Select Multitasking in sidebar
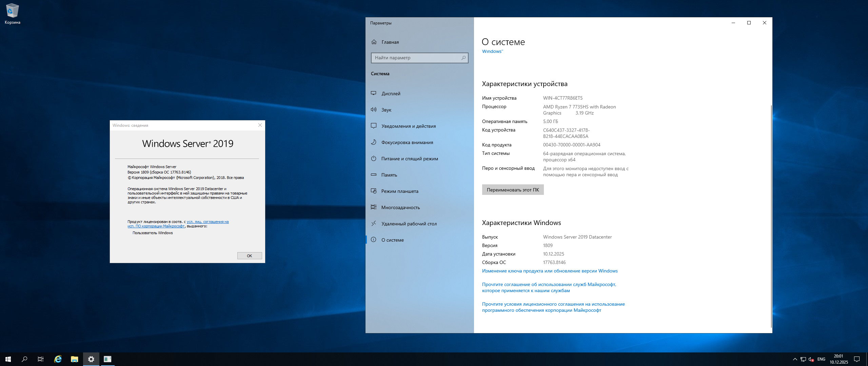The width and height of the screenshot is (868, 366). point(400,207)
